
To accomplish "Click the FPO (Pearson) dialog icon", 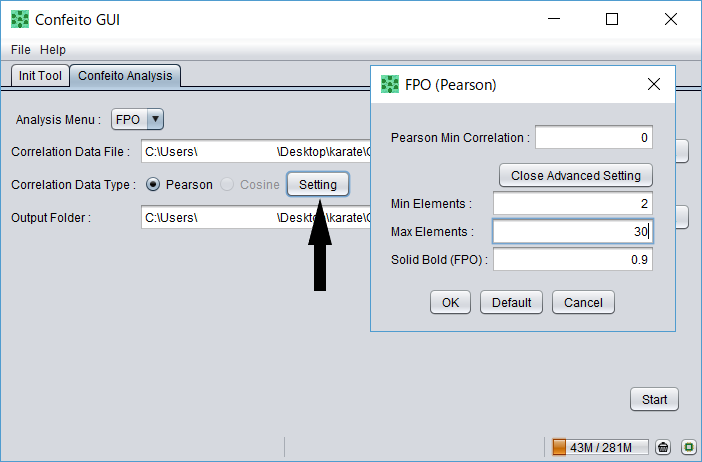I will tap(390, 84).
